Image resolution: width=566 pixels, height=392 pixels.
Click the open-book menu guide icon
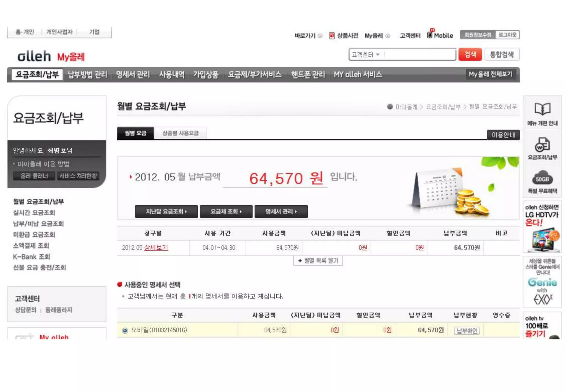coord(542,109)
